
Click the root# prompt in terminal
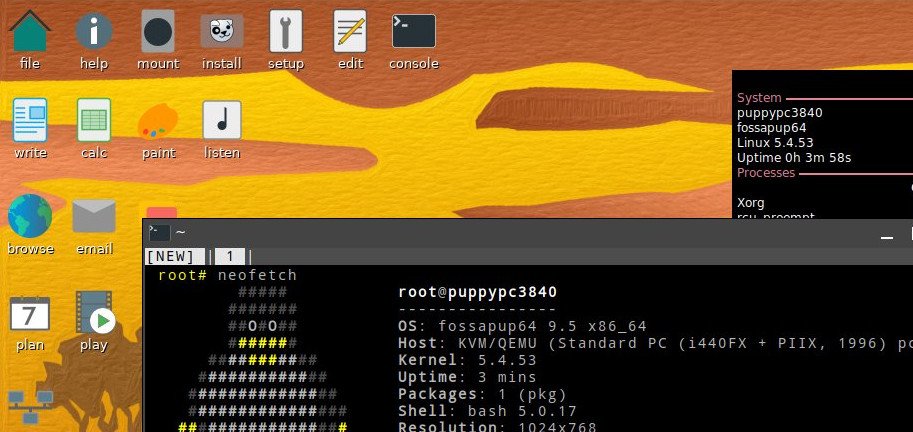(182, 275)
